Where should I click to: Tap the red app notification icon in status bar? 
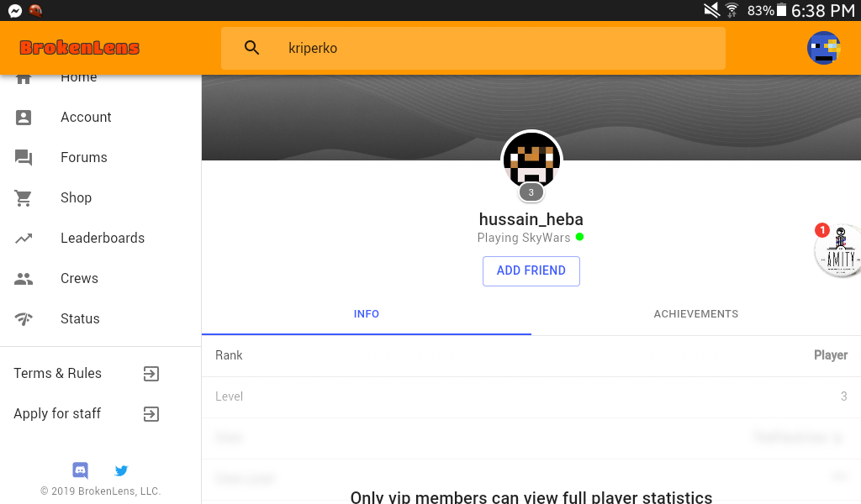click(x=35, y=10)
